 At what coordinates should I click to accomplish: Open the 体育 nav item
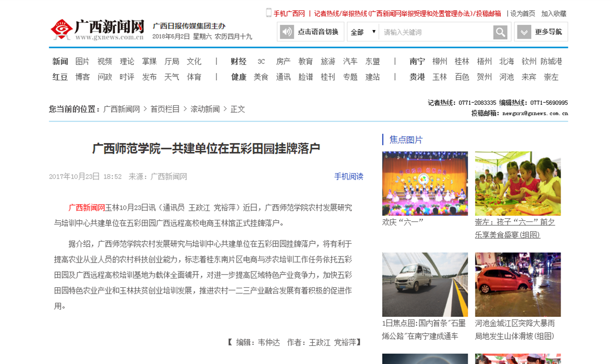coord(194,77)
